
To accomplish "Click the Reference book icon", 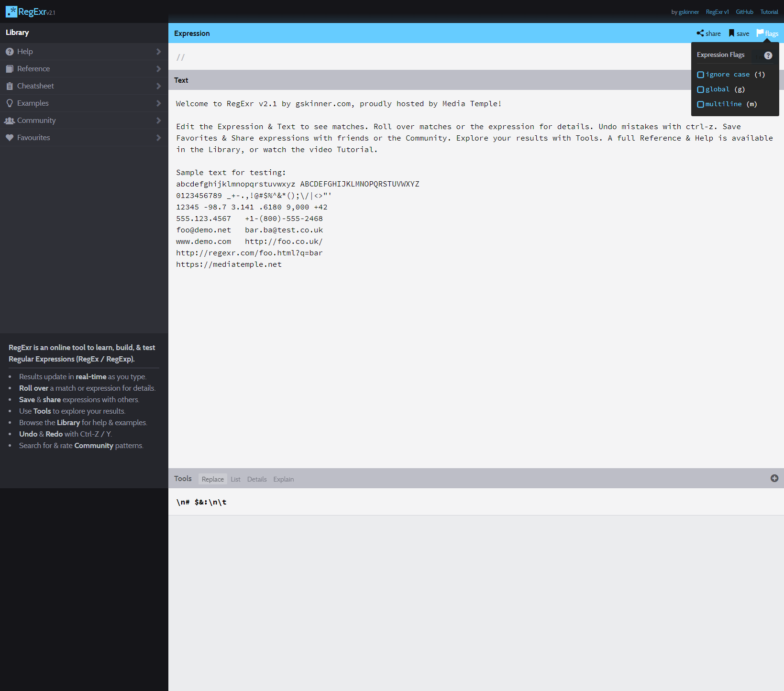I will point(10,69).
